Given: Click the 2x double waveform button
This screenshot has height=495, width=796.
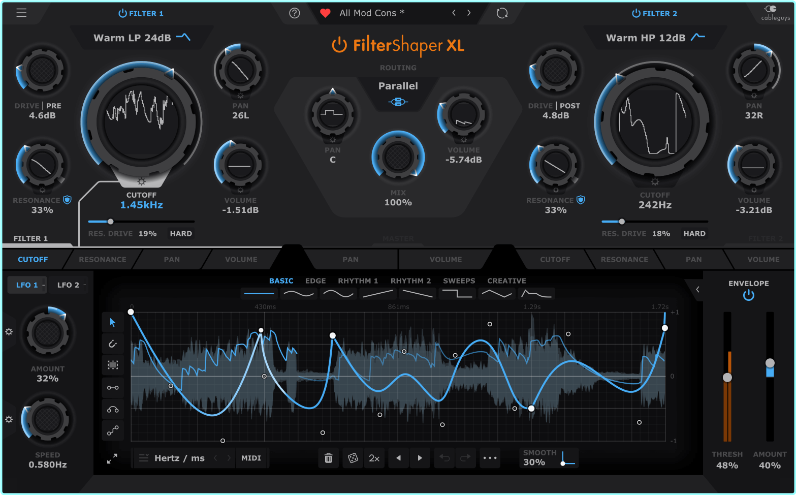Looking at the screenshot, I should click(x=374, y=458).
